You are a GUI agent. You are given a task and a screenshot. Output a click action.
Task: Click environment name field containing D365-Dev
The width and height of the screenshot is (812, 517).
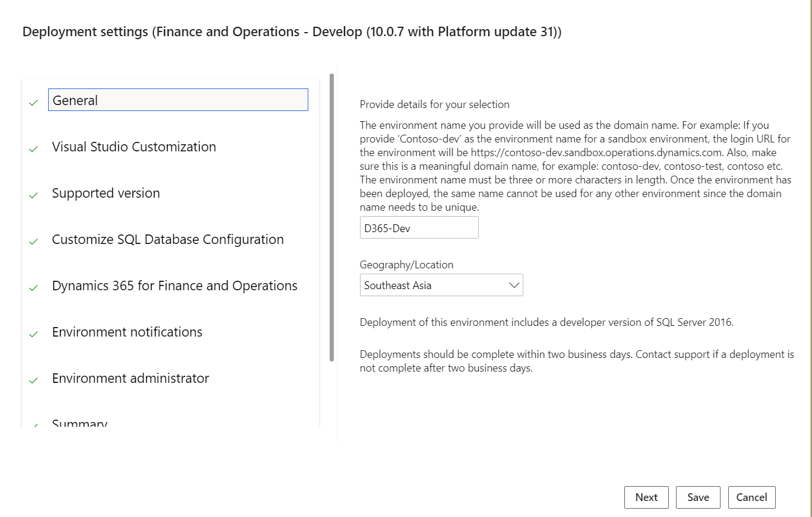coord(419,227)
